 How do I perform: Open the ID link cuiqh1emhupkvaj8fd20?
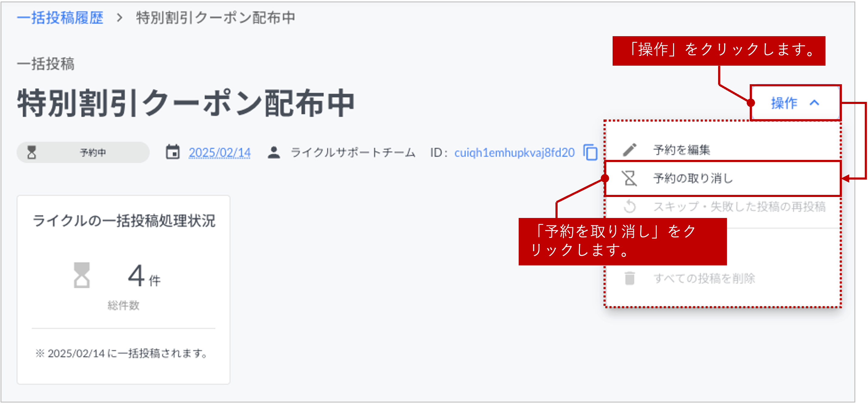[514, 152]
